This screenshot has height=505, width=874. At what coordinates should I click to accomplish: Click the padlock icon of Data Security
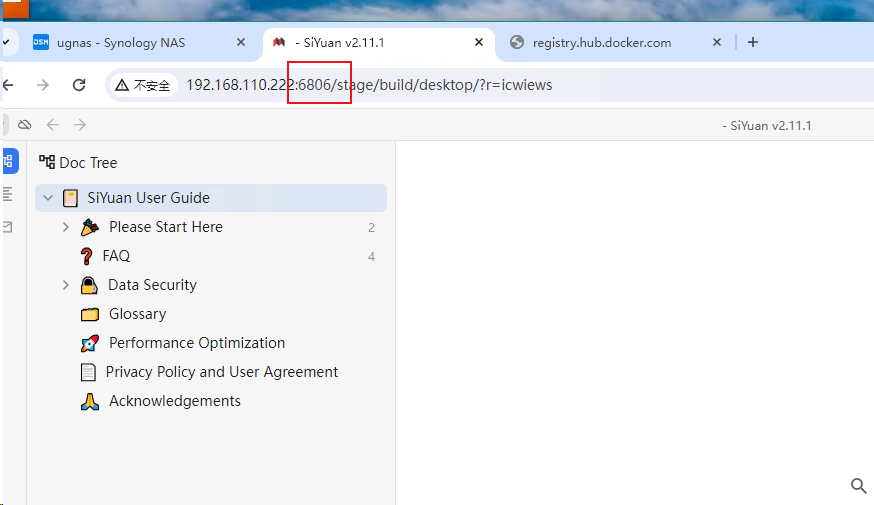89,285
